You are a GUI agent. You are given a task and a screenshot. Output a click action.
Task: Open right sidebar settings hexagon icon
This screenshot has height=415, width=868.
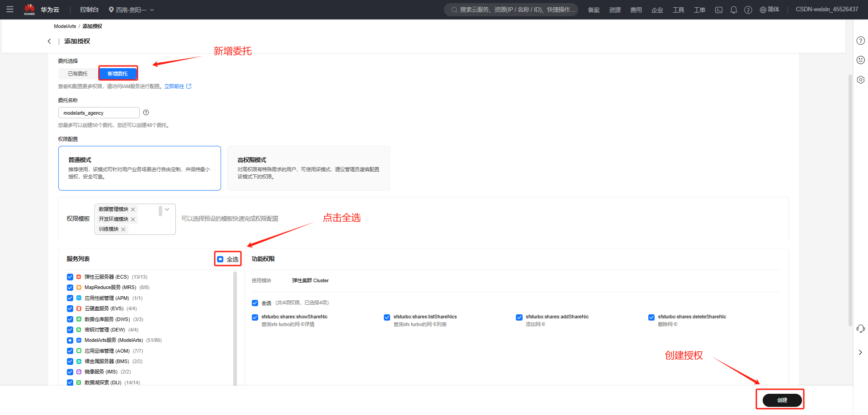coord(861,79)
